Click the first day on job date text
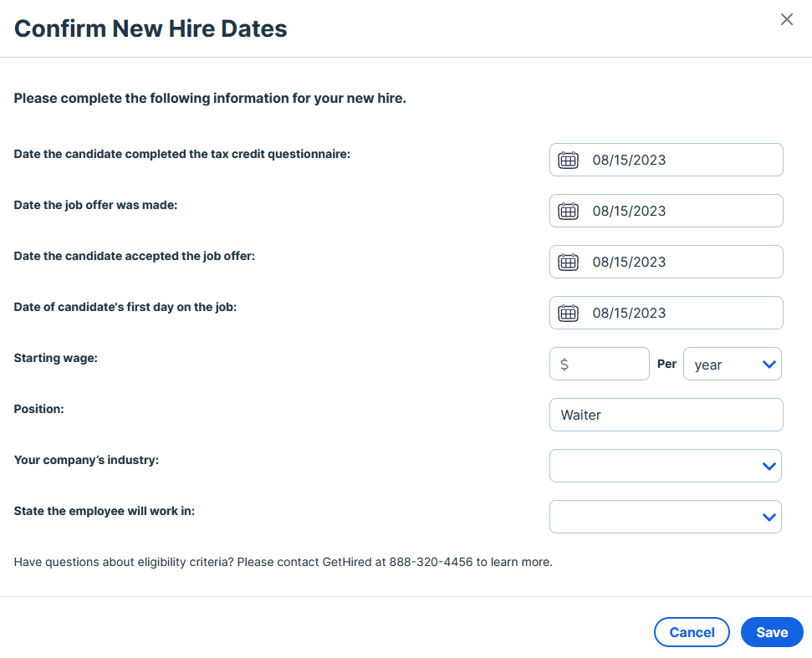The image size is (812, 658). 629,313
